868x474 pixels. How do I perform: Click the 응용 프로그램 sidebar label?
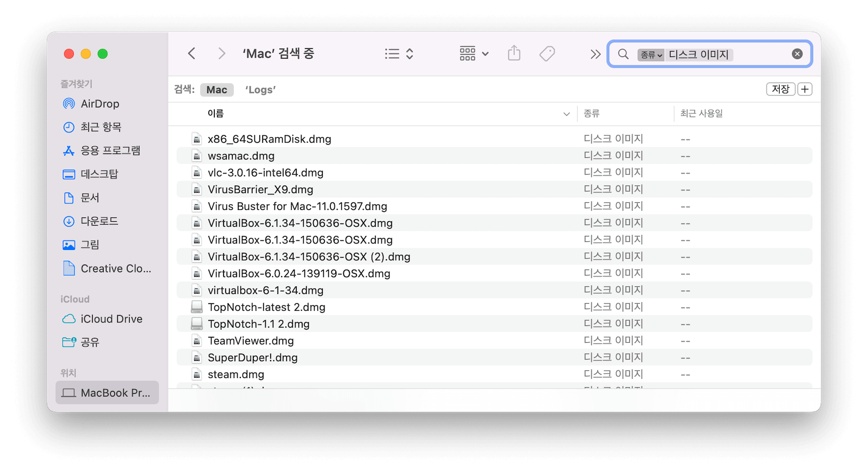(x=111, y=150)
